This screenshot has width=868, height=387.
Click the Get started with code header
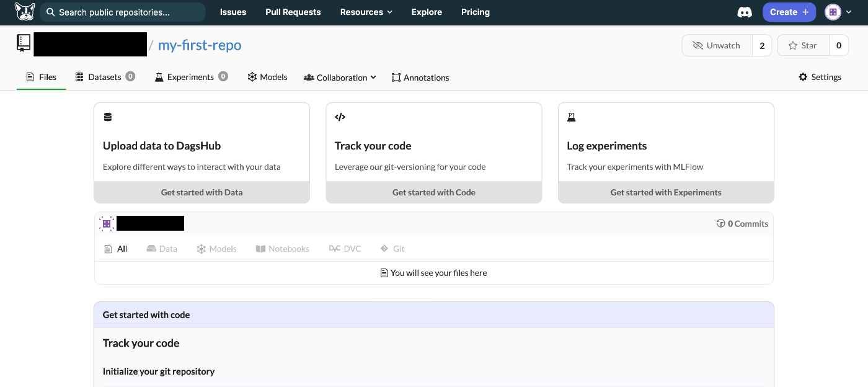pyautogui.click(x=434, y=314)
